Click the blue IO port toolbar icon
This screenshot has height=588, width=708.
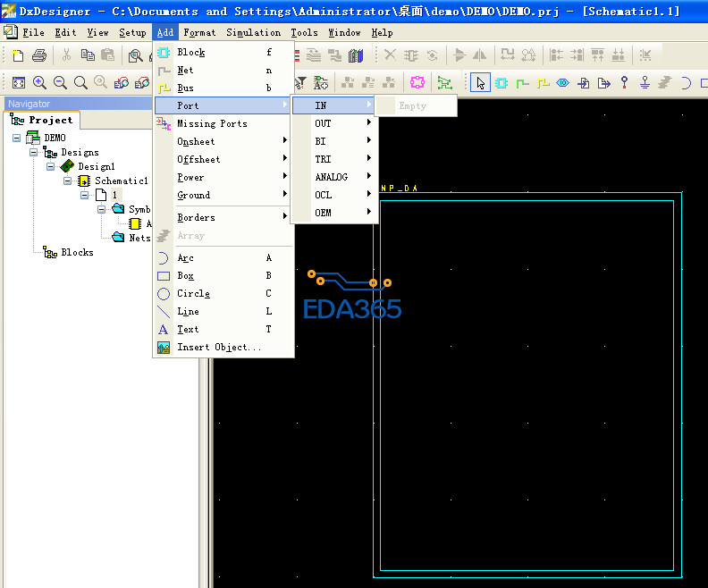tap(562, 83)
